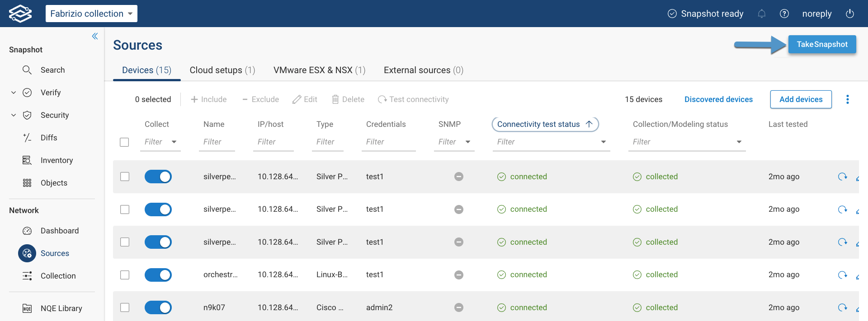868x321 pixels.
Task: Click the Take Snapshot button
Action: click(x=822, y=44)
